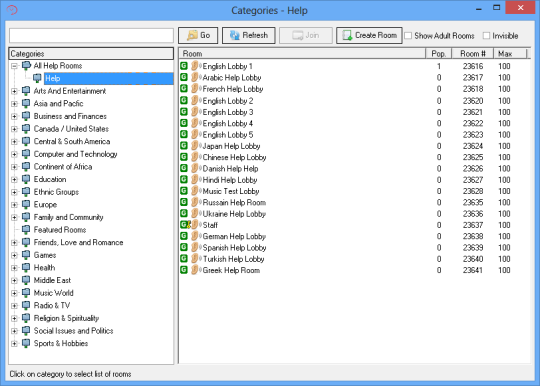Click the monitor icon beside All Help Rooms

pyautogui.click(x=26, y=65)
